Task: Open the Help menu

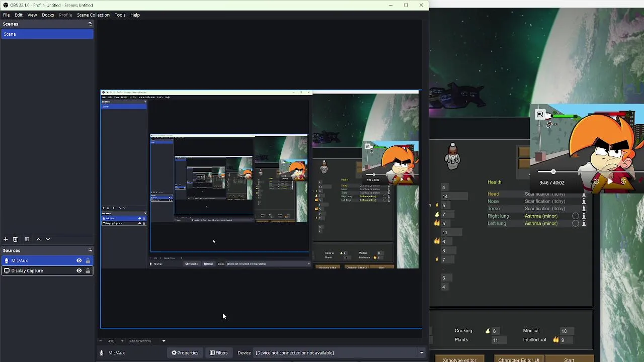Action: pyautogui.click(x=135, y=15)
